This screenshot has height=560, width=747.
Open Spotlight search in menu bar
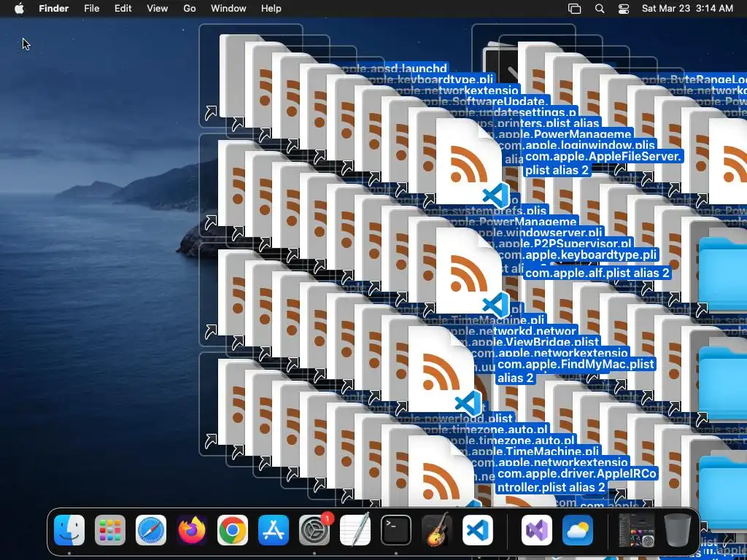click(600, 9)
